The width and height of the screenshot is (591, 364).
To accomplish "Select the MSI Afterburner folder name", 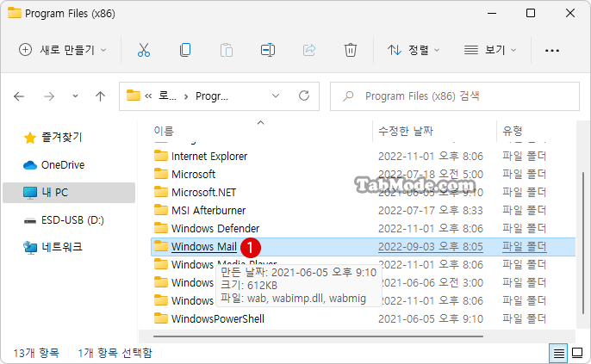I will click(208, 210).
